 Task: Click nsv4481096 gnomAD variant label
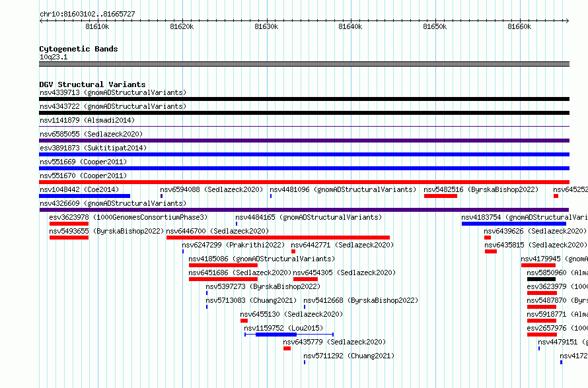point(343,189)
